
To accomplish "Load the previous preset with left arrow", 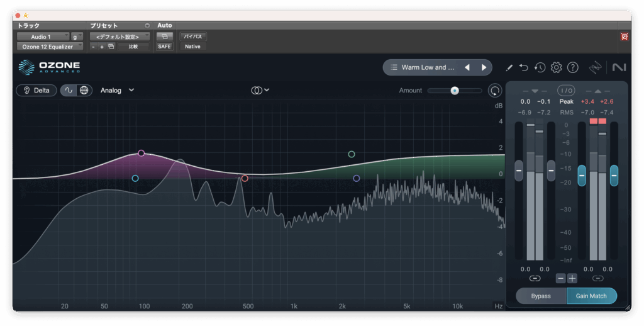I will pos(467,67).
